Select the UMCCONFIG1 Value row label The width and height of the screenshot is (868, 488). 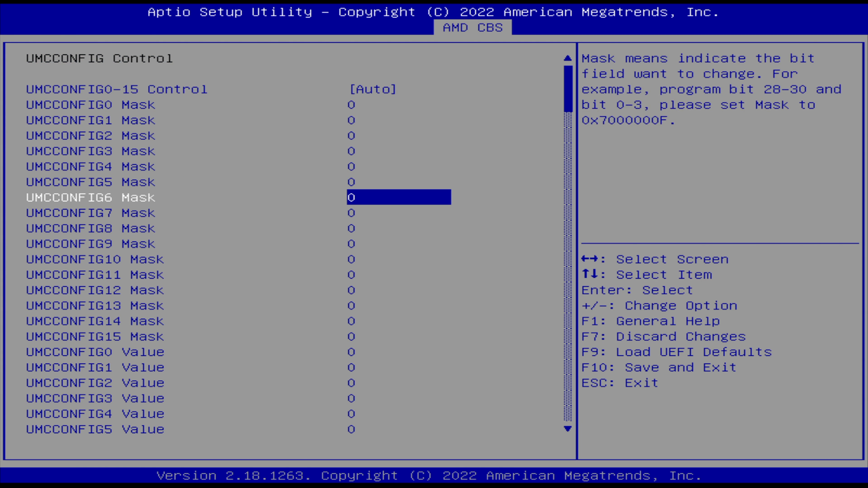(x=95, y=367)
